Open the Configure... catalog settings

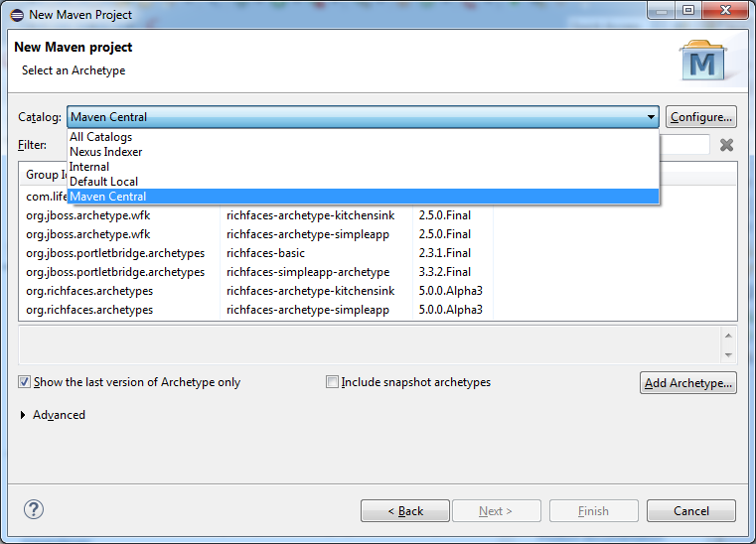[x=700, y=117]
